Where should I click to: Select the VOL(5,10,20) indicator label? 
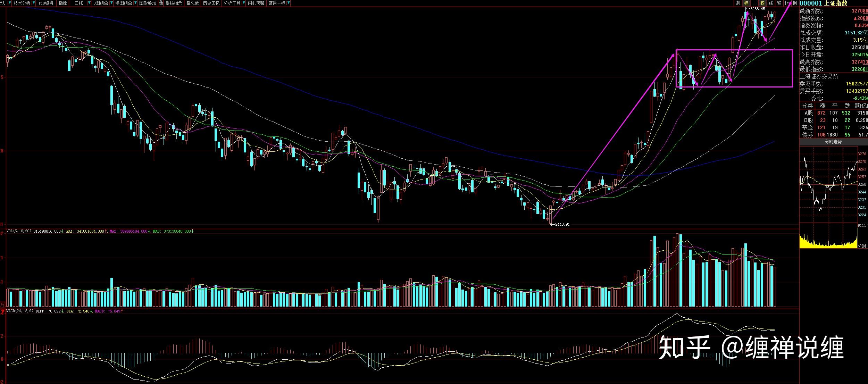(x=19, y=231)
